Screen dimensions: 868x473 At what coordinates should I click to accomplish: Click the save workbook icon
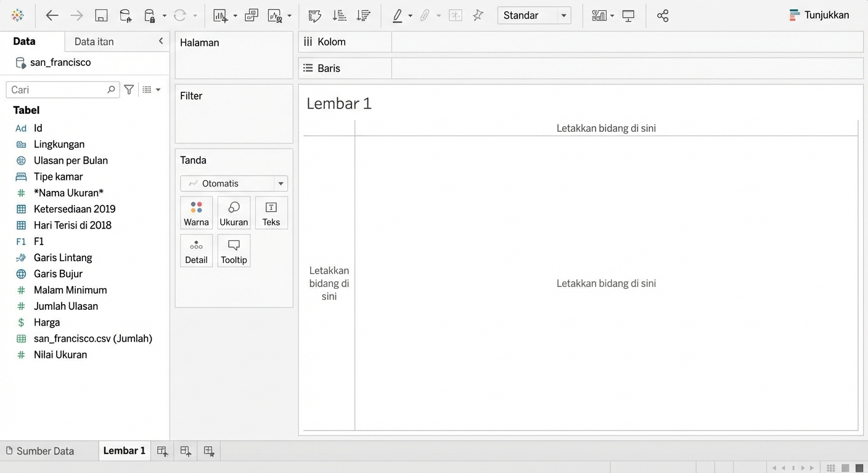point(101,16)
